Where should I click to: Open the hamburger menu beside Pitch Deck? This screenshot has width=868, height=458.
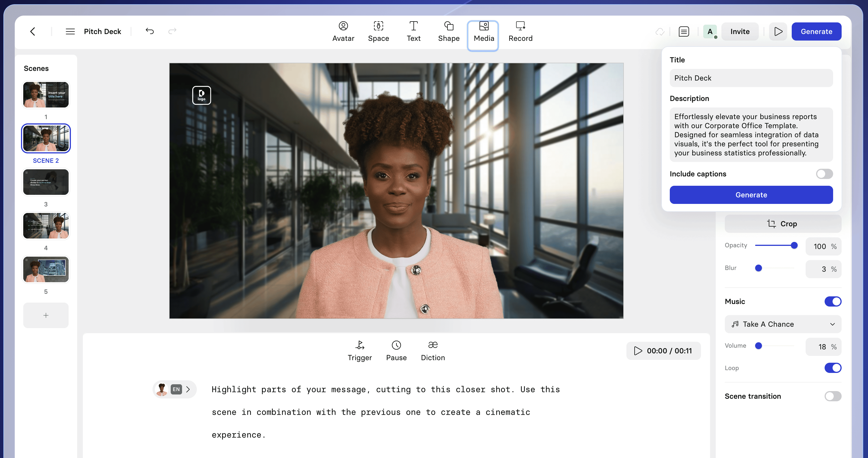tap(70, 31)
